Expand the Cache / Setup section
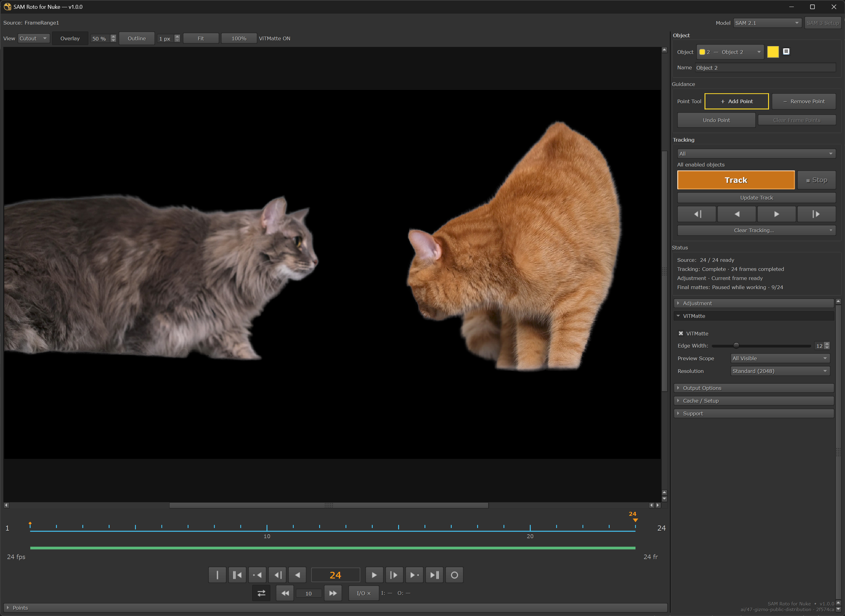 tap(754, 401)
